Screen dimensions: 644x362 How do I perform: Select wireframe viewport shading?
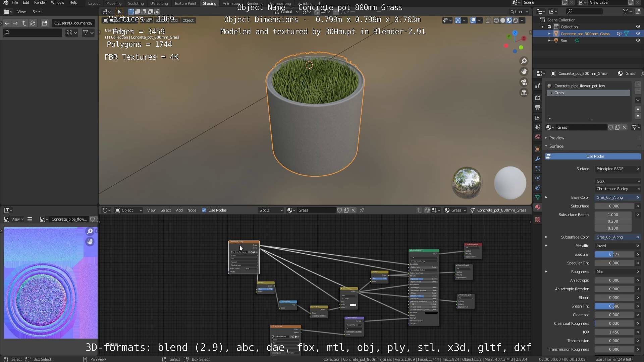pyautogui.click(x=496, y=20)
